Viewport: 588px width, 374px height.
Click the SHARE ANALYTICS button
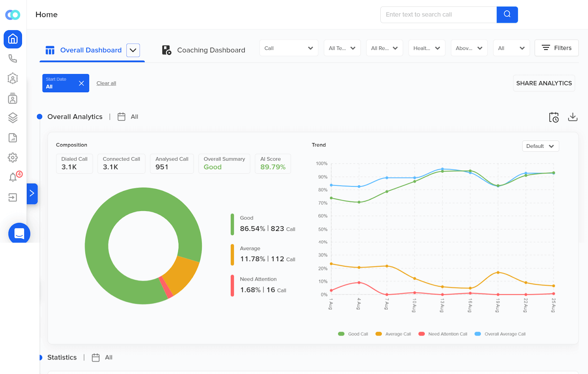544,83
